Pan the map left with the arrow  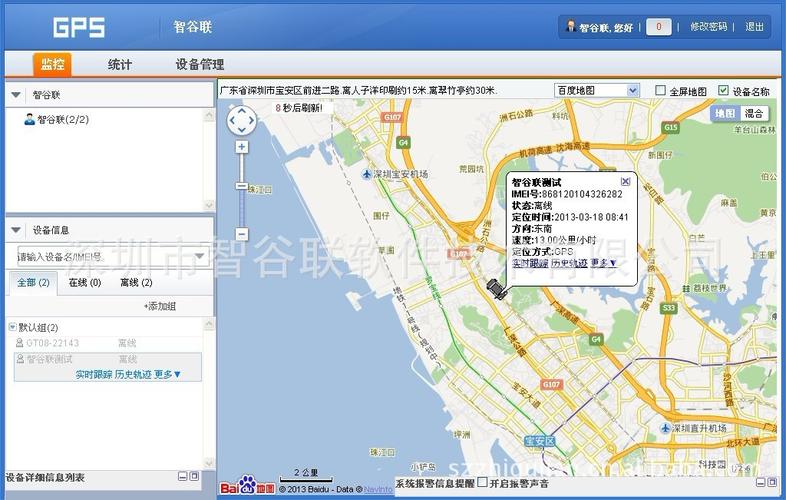[x=232, y=120]
